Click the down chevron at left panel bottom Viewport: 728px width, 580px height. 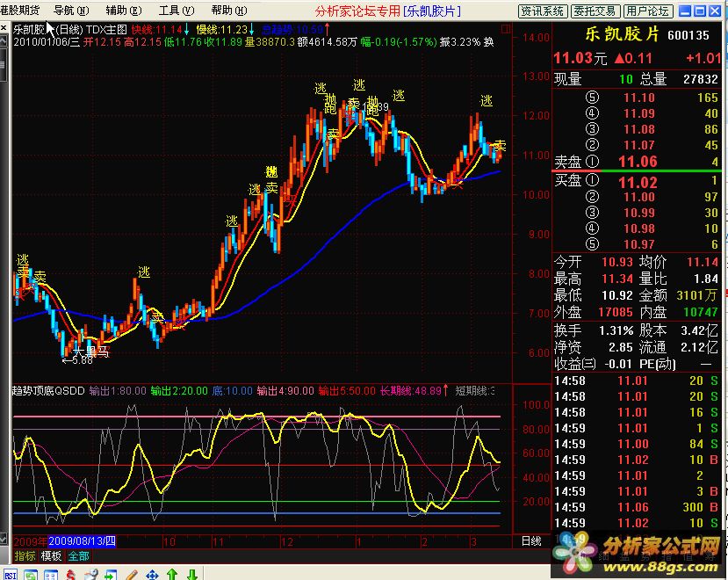tap(4, 539)
